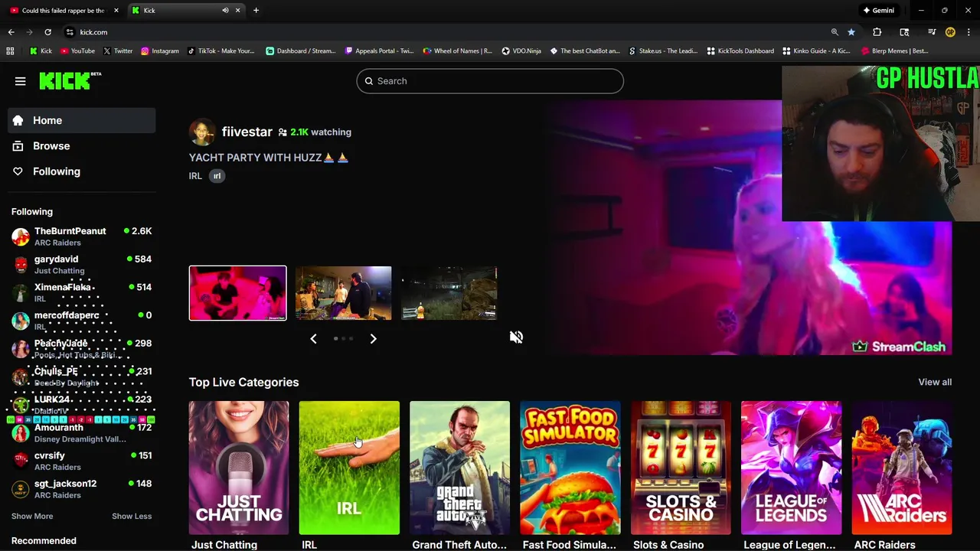Open the Dashboard / Stream bookmark

pos(301,51)
